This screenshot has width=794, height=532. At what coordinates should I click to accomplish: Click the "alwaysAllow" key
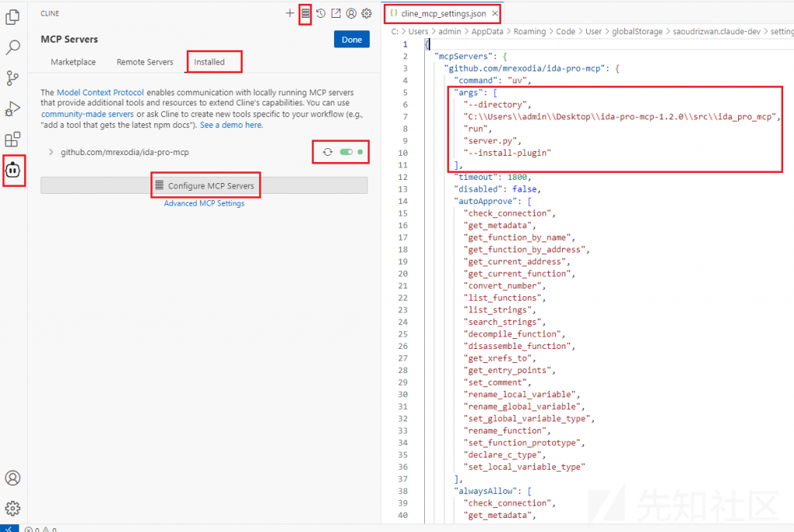tap(487, 491)
